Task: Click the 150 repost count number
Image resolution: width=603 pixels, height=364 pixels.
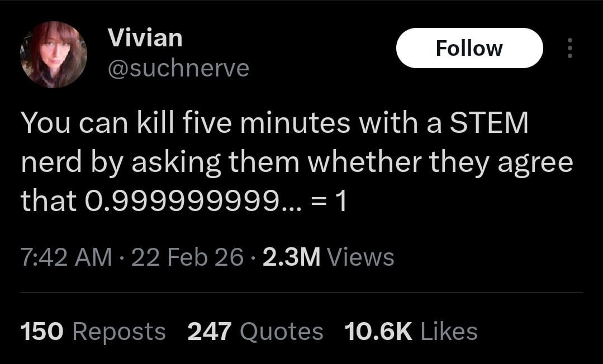Action: point(42,331)
